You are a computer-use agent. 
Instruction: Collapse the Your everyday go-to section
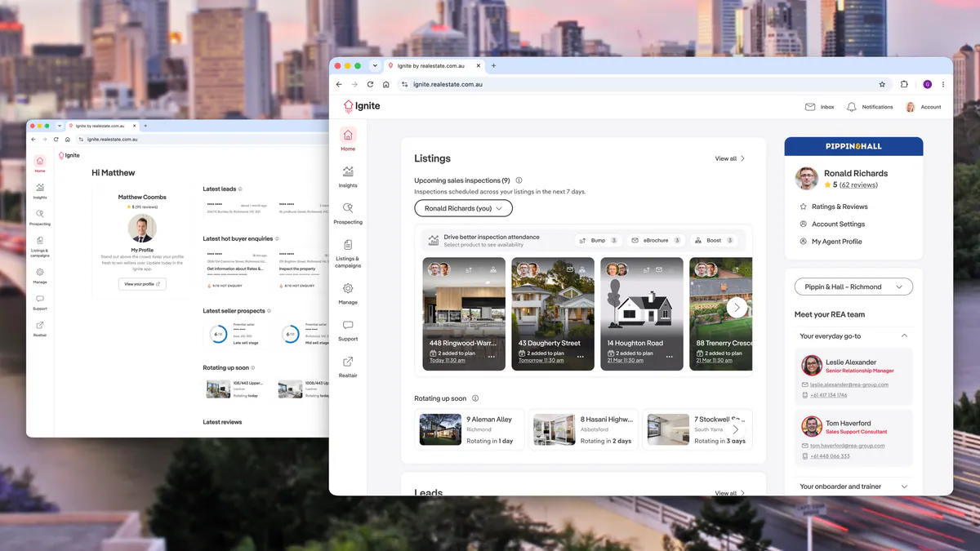(853, 335)
